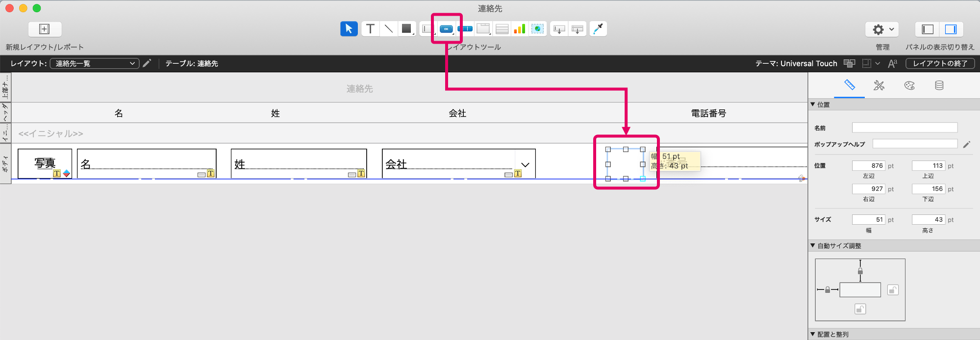Toggle the right Inspector panel
This screenshot has width=980, height=340.
(x=951, y=29)
